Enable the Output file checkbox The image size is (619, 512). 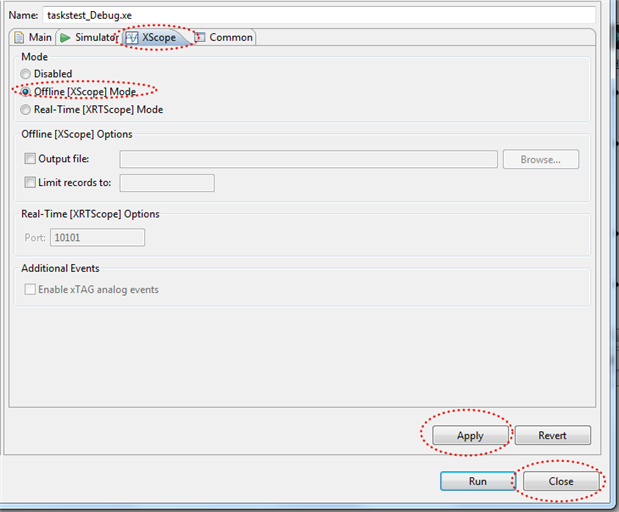[30, 159]
